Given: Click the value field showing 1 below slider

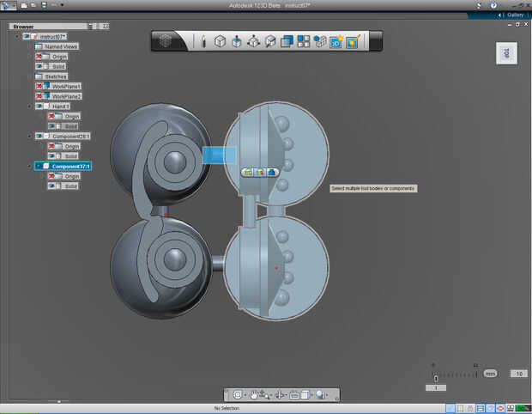Looking at the screenshot, I should (436, 388).
